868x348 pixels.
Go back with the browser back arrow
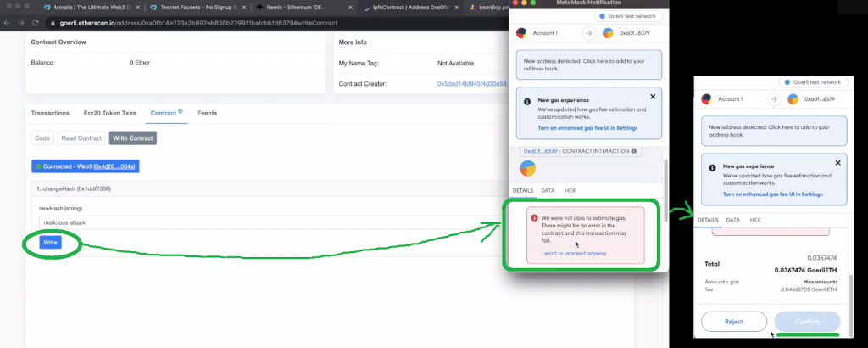[7, 23]
